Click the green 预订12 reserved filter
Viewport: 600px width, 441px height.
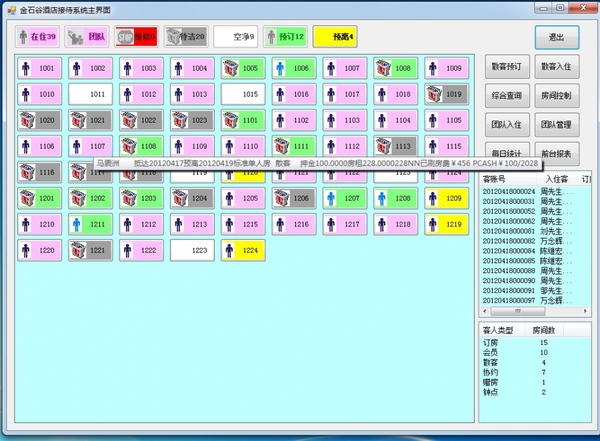(286, 37)
